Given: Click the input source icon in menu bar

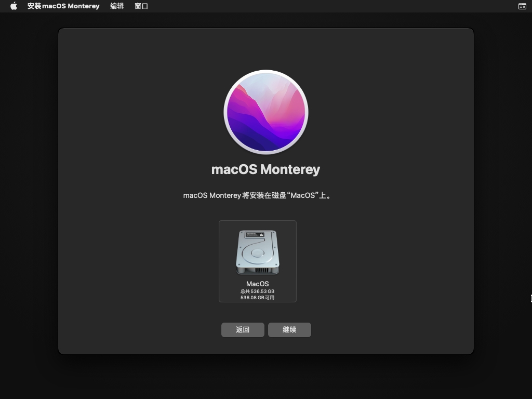Looking at the screenshot, I should [x=522, y=6].
